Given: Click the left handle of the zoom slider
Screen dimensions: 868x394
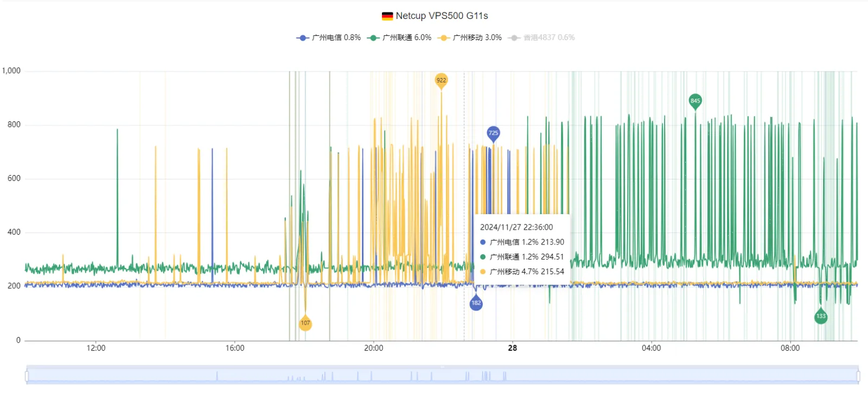Looking at the screenshot, I should point(27,376).
